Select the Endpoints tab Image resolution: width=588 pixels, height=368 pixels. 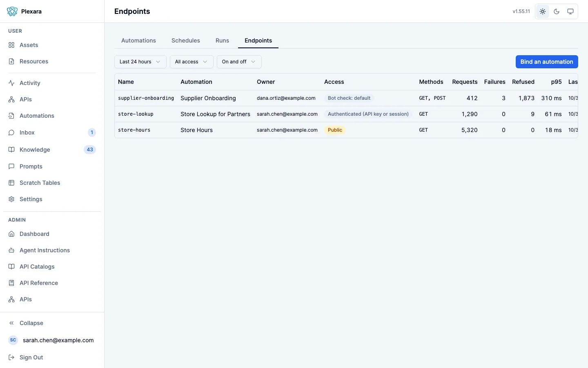[258, 40]
